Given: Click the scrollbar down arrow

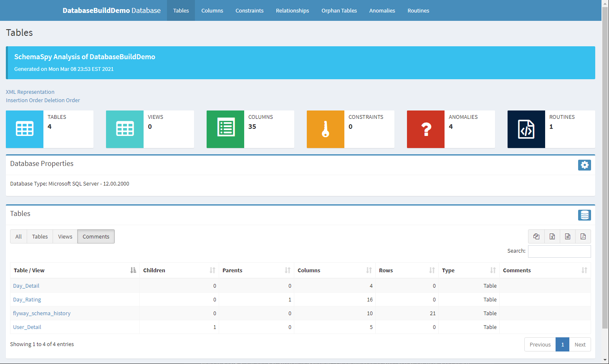Looking at the screenshot, I should click(605, 360).
